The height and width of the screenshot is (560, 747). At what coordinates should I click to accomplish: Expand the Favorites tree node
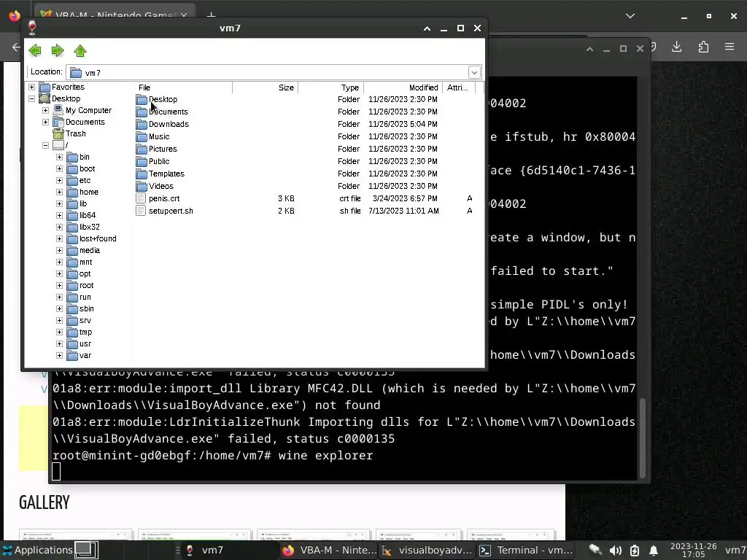31,87
